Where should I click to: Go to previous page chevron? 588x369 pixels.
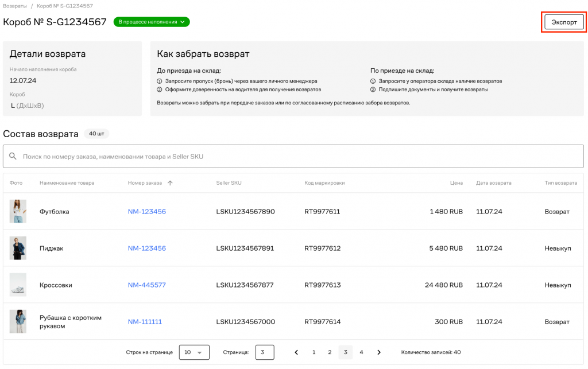pos(296,352)
